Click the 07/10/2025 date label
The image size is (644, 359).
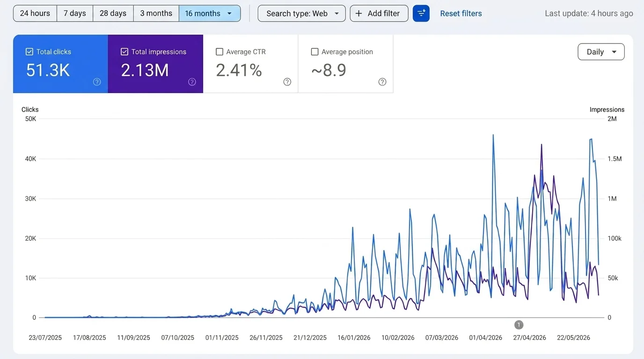click(x=178, y=337)
